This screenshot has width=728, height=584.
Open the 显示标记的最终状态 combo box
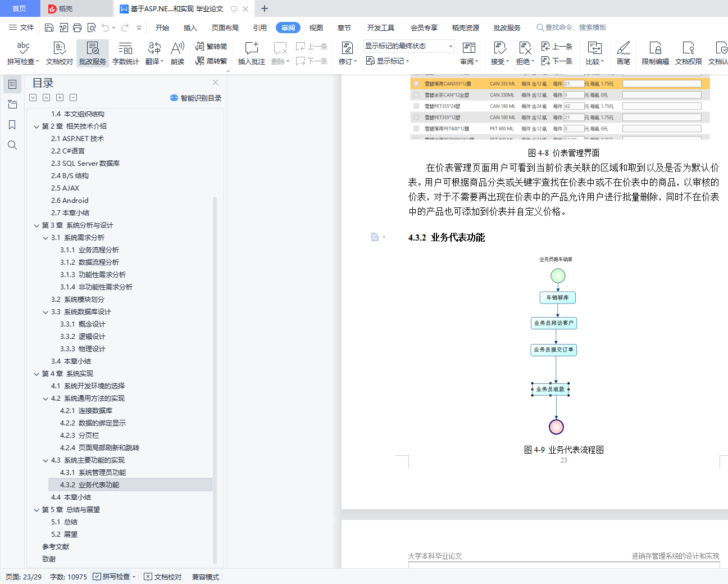click(408, 46)
